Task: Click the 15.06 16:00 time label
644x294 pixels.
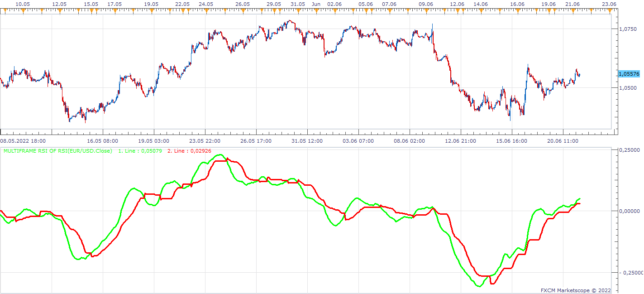Action: (512, 141)
